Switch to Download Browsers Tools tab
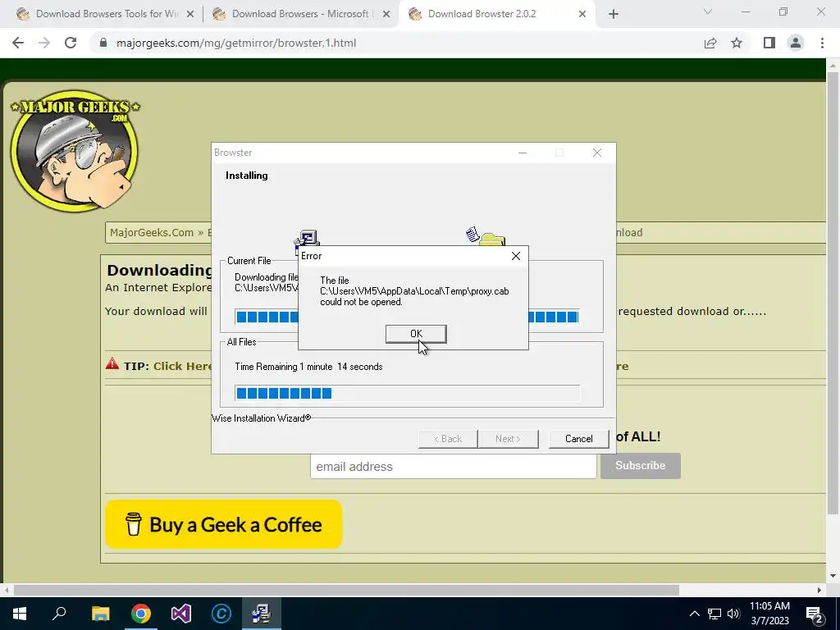This screenshot has width=840, height=630. (x=107, y=14)
